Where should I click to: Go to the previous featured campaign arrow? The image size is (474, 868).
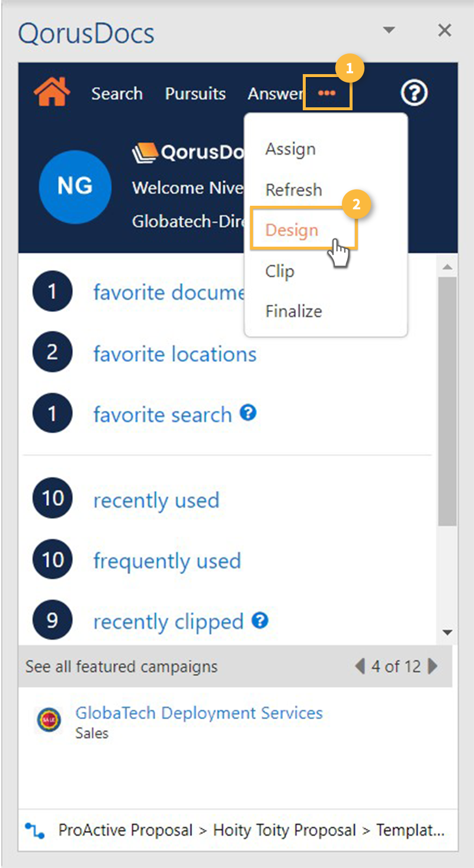pos(360,666)
